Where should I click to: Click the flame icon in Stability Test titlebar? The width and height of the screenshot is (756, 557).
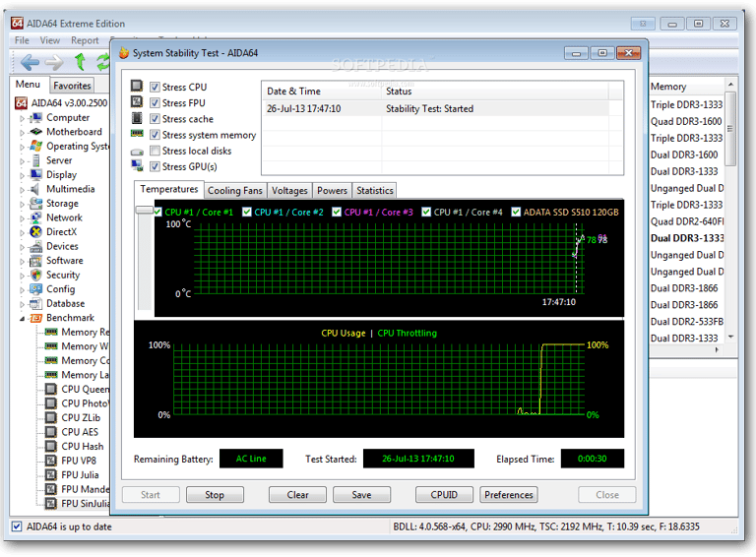(x=124, y=53)
